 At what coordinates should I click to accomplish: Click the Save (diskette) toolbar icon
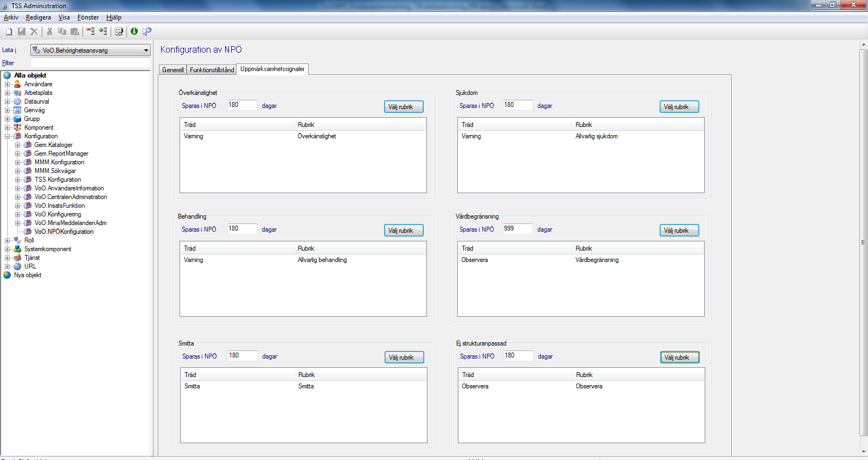pos(22,31)
